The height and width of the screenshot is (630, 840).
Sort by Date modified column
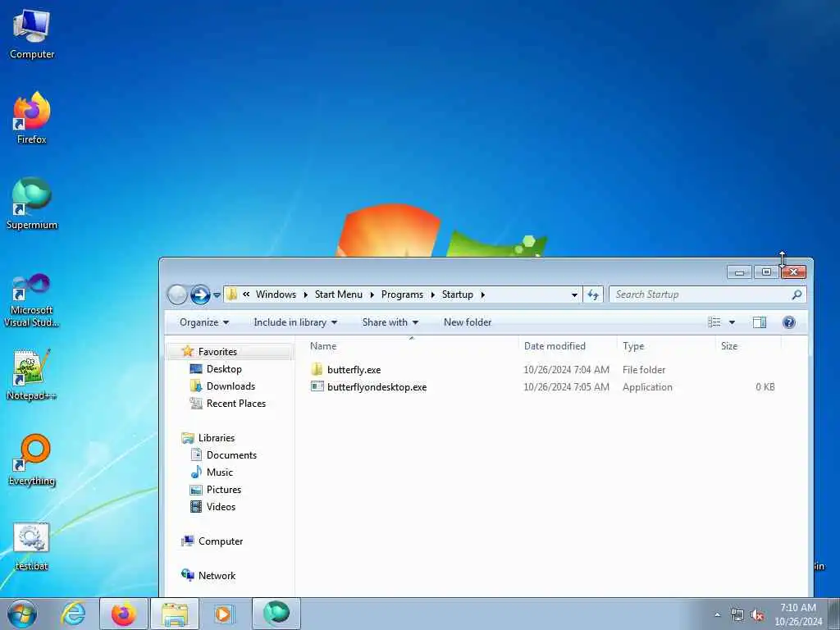point(568,346)
